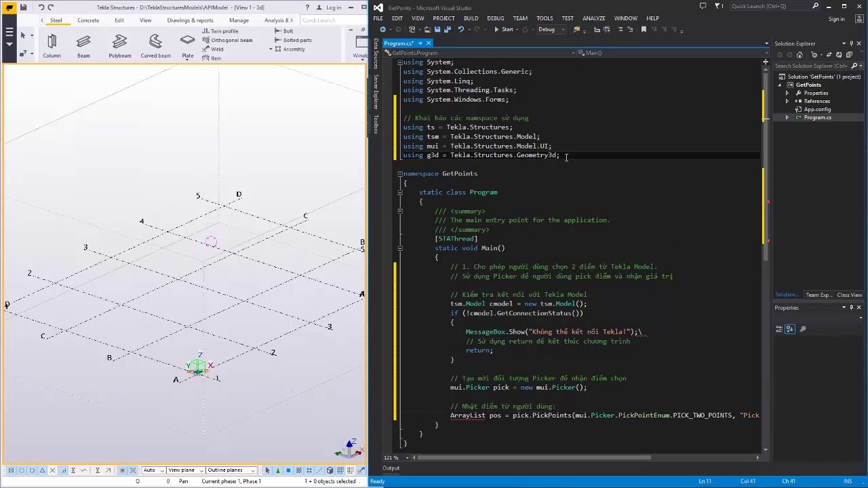This screenshot has height=488, width=868.
Task: Click the Categorized icon in Properties panel
Action: tap(780, 329)
